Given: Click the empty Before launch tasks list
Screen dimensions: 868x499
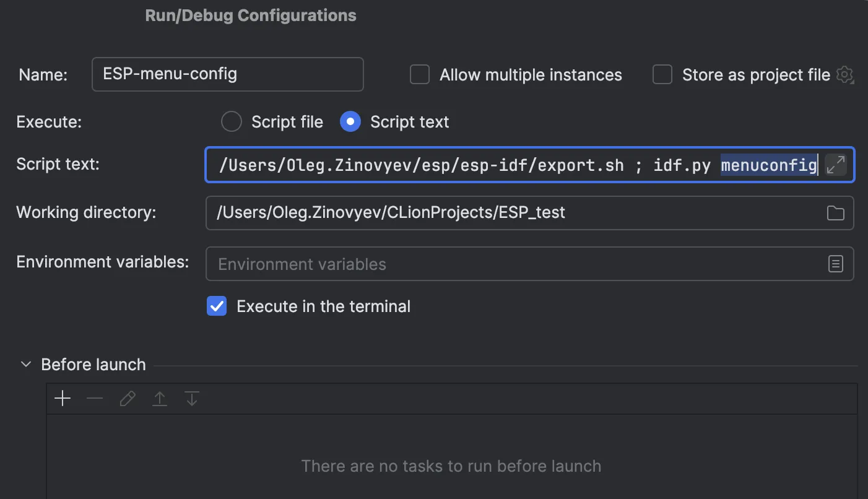Looking at the screenshot, I should point(451,458).
